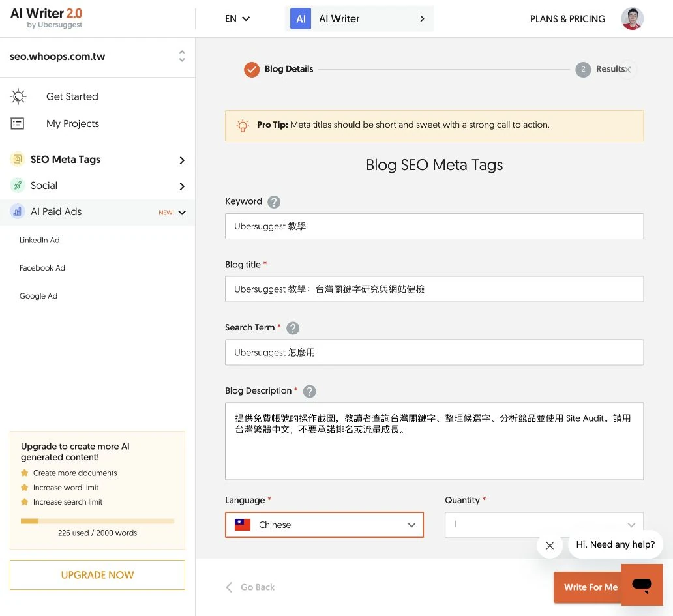Open the Social menu

tap(44, 185)
